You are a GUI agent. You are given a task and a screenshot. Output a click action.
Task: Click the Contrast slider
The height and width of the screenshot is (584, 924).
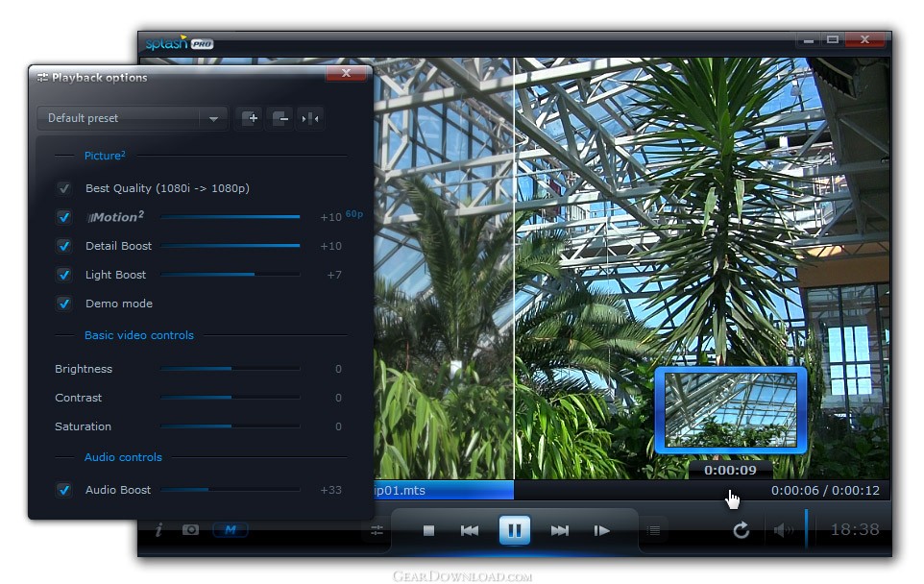pyautogui.click(x=230, y=398)
